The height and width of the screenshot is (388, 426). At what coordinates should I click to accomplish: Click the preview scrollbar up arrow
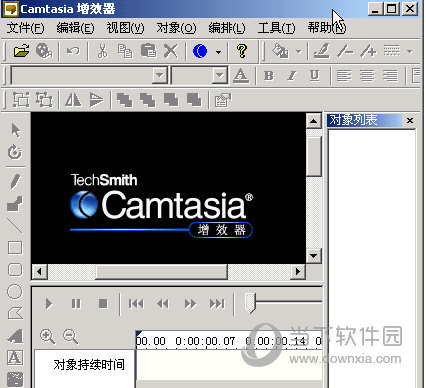pyautogui.click(x=313, y=121)
